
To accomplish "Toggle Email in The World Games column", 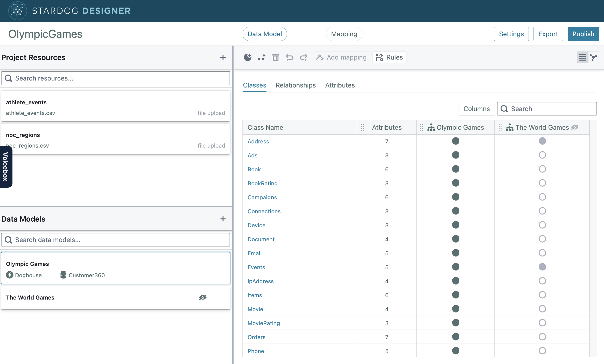I will pyautogui.click(x=542, y=253).
